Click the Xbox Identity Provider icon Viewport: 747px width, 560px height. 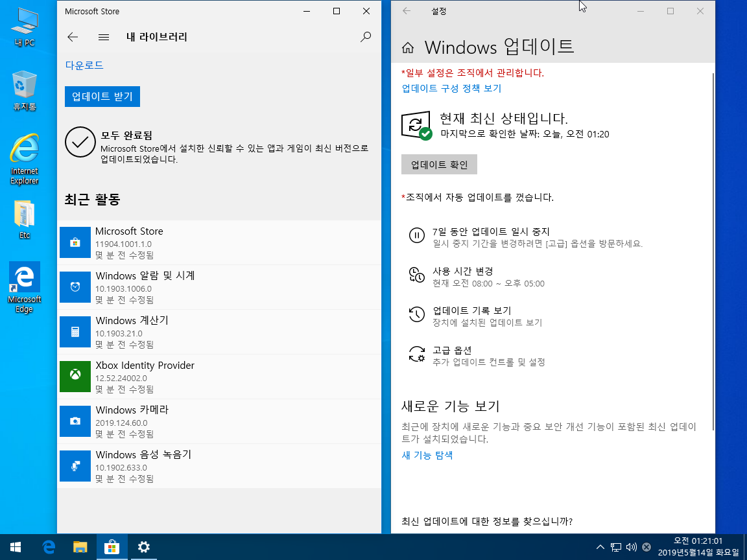(75, 377)
